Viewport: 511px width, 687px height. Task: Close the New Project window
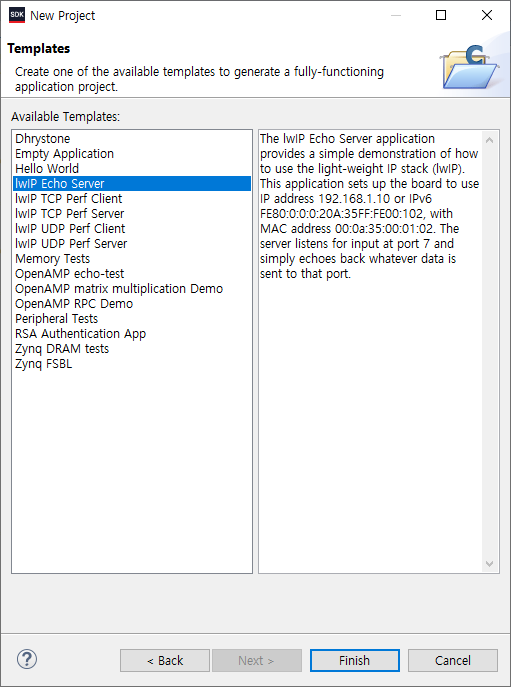pyautogui.click(x=486, y=15)
